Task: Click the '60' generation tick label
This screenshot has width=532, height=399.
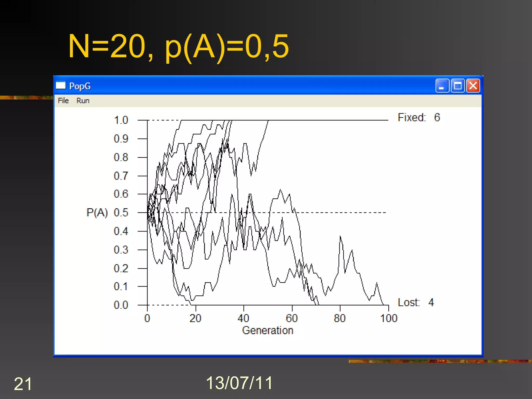Action: pos(292,318)
